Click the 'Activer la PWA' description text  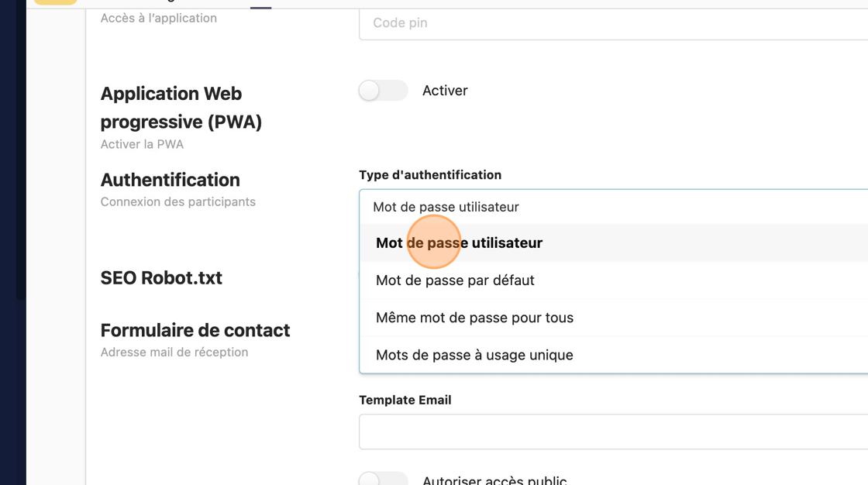pyautogui.click(x=142, y=144)
